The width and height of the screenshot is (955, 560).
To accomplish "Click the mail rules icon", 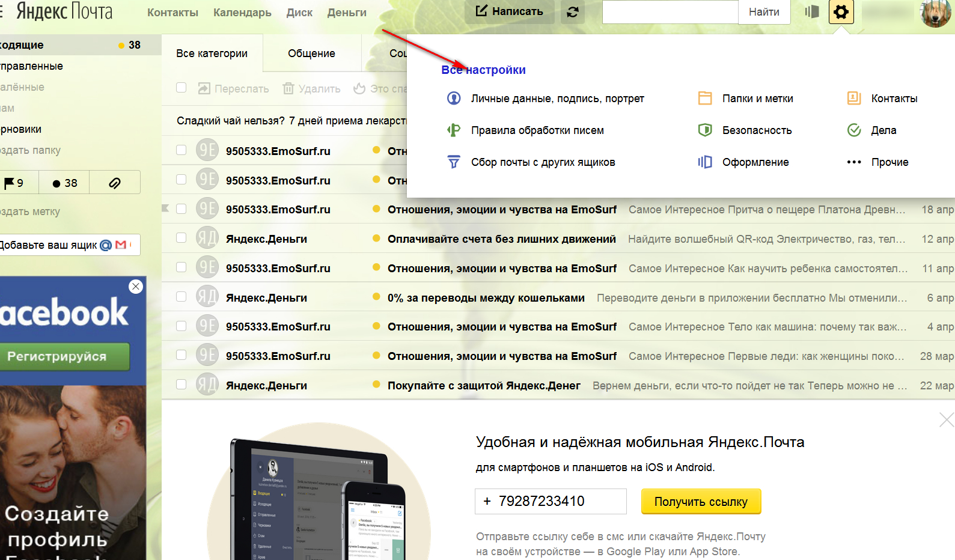I will (454, 130).
